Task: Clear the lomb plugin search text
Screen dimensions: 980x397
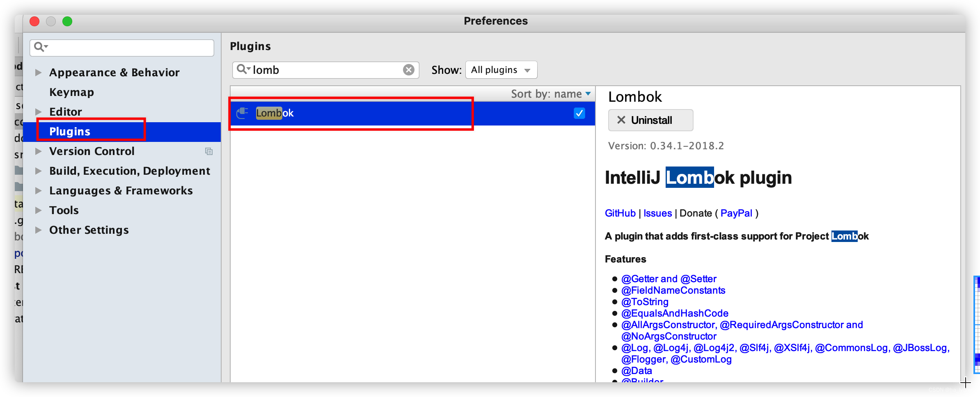Action: pyautogui.click(x=408, y=70)
